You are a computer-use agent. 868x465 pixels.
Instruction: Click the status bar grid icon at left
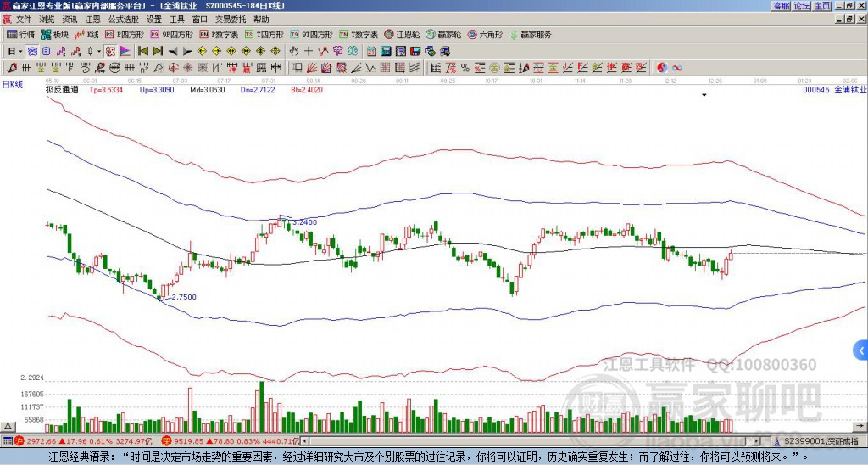(x=7, y=441)
